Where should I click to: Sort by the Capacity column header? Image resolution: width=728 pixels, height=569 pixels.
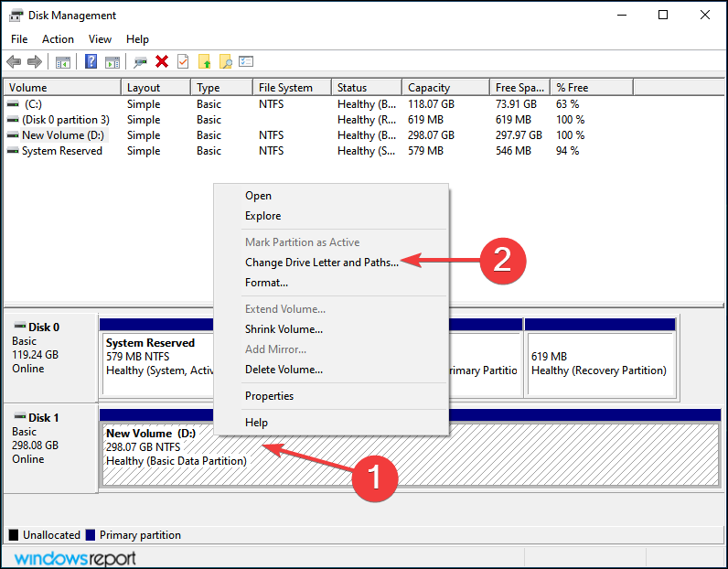pyautogui.click(x=429, y=88)
